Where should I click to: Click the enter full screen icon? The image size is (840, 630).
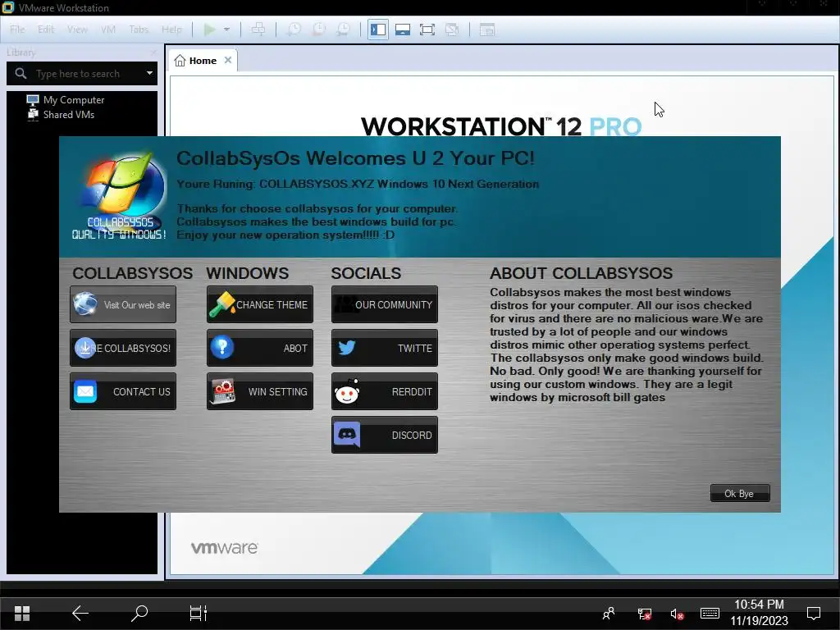pyautogui.click(x=427, y=30)
